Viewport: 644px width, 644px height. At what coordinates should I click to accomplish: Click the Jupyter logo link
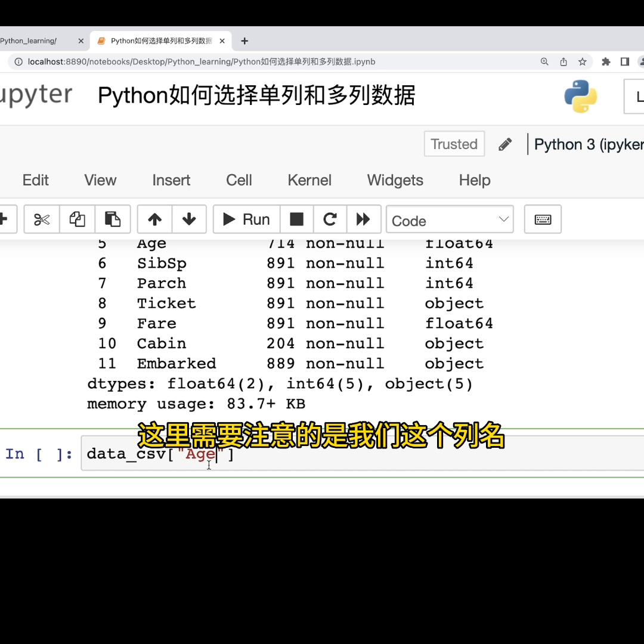pos(36,95)
